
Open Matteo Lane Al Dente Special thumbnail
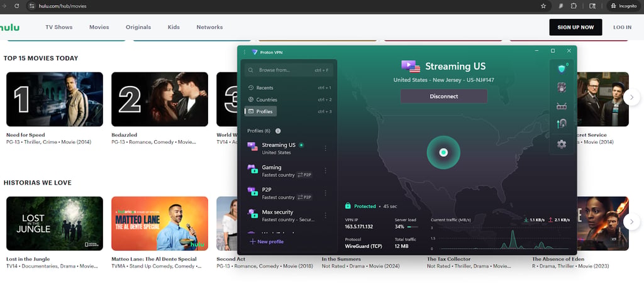coord(160,224)
